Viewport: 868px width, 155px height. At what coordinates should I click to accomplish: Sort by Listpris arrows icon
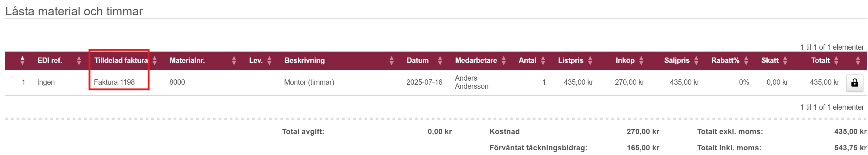pyautogui.click(x=590, y=61)
